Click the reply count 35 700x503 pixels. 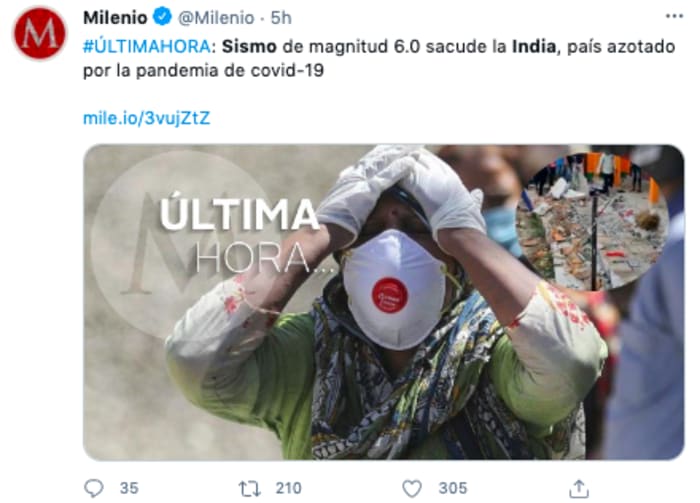point(129,488)
